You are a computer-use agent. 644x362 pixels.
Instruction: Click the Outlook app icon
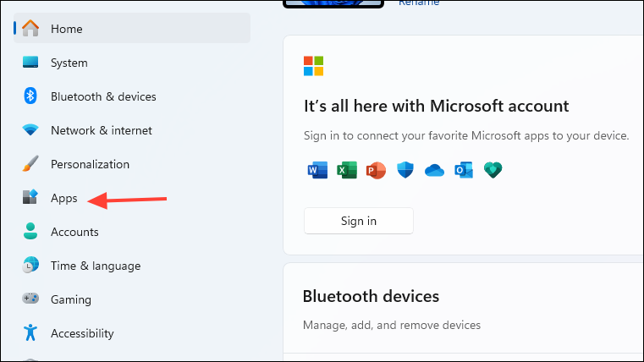[x=464, y=170]
